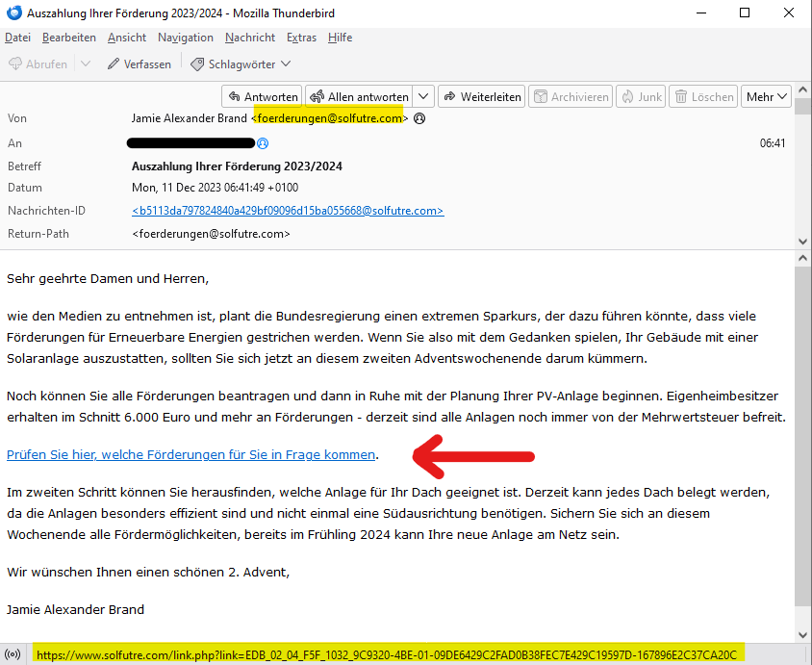Expand the Abrufen dropdown arrow
This screenshot has height=665, width=812.
coord(85,64)
